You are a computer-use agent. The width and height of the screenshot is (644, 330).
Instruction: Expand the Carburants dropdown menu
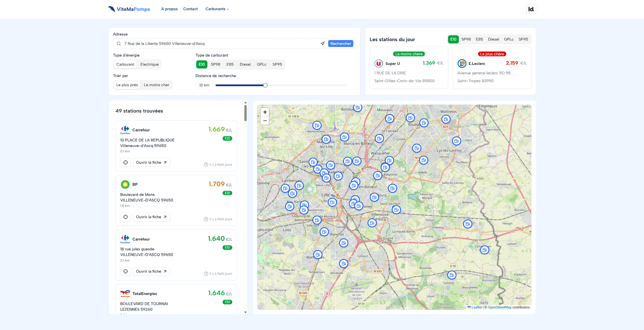[x=217, y=9]
